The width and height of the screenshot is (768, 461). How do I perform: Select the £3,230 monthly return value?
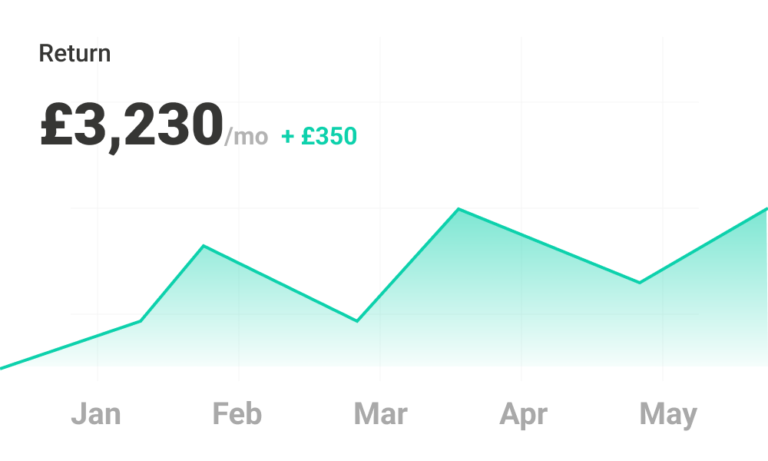[x=132, y=125]
